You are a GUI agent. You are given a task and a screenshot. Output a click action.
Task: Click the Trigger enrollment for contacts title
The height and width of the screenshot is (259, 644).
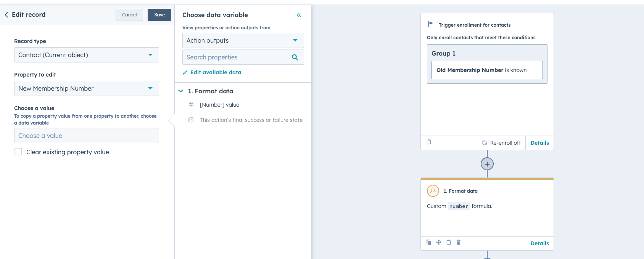tap(475, 25)
